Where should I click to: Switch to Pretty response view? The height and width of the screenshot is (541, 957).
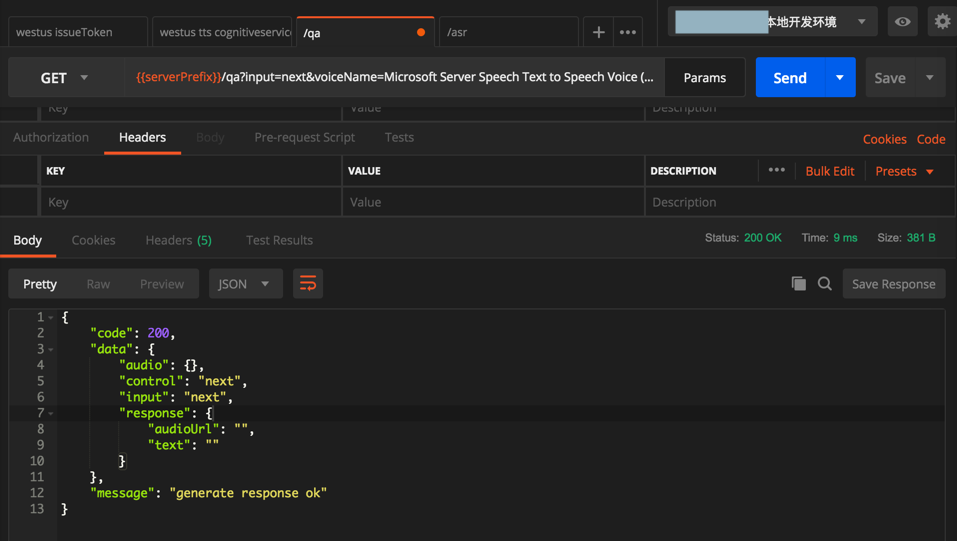point(40,284)
